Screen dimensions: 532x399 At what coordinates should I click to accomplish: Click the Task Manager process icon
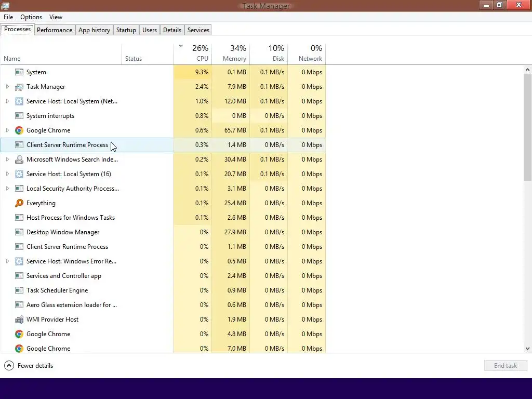(19, 87)
